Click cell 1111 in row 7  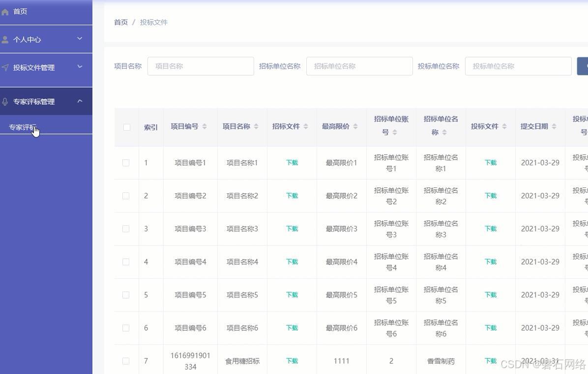(341, 361)
